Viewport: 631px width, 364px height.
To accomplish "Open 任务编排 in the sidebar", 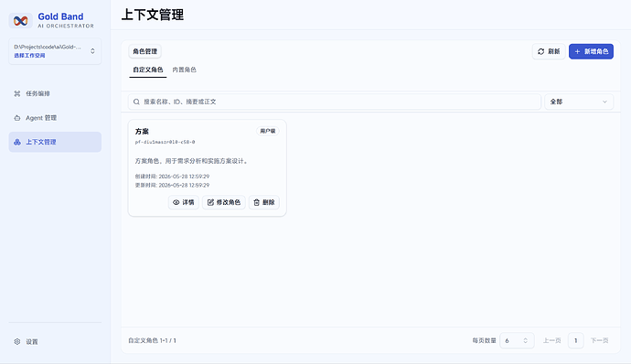I will coord(55,93).
